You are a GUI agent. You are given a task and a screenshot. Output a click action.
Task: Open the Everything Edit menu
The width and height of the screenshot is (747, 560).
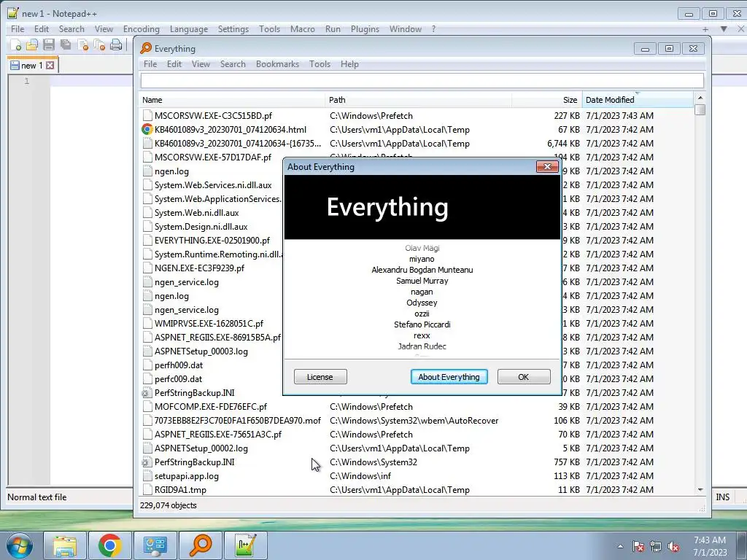click(x=174, y=64)
